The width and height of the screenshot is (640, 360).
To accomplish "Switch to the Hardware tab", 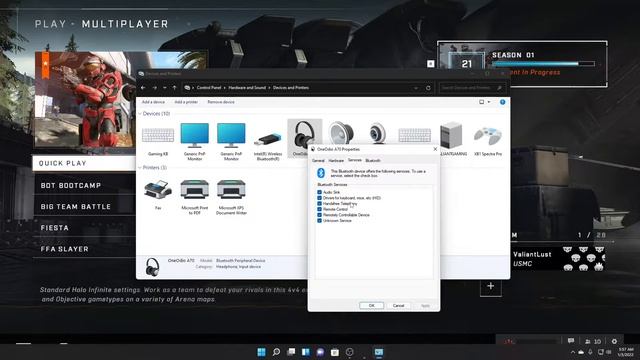I will [336, 160].
